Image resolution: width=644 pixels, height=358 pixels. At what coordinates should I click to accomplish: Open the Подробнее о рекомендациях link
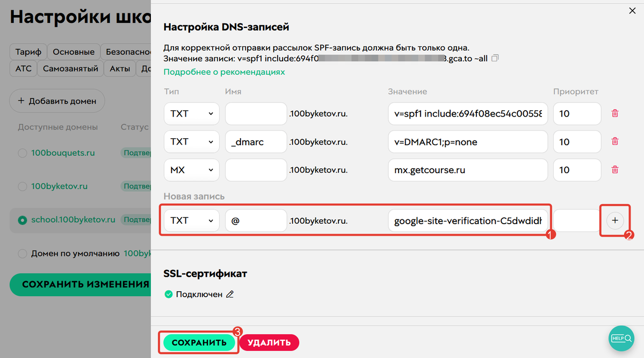pos(224,72)
